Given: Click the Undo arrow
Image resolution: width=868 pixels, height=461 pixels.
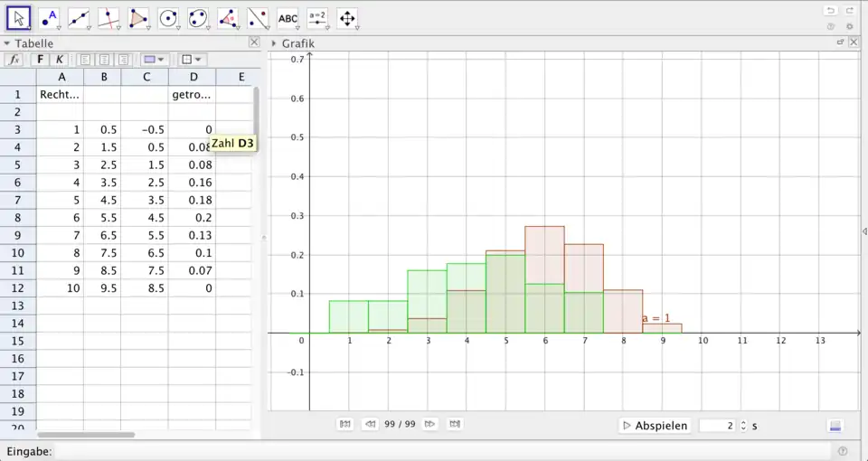Looking at the screenshot, I should [x=831, y=10].
